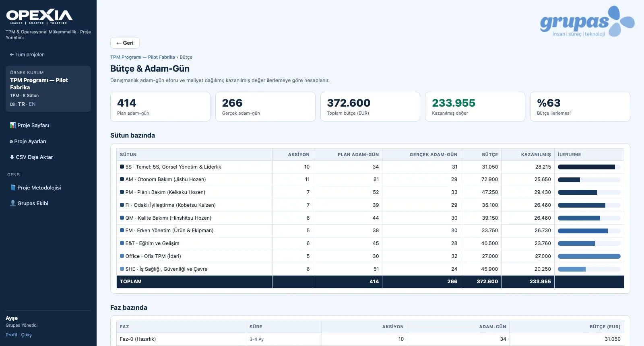Screen dimensions: 644x346
Task: Select the AM · Otonom Bakım row
Action: (x=370, y=179)
